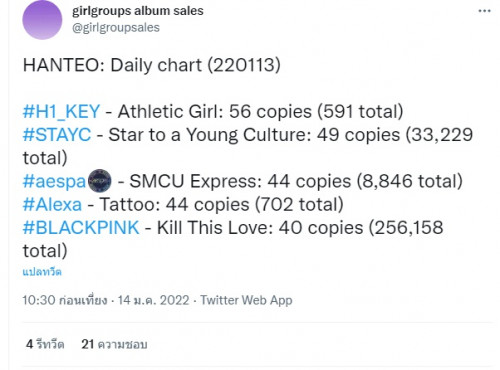Open the #STAYC hashtag
This screenshot has width=500, height=370.
pyautogui.click(x=57, y=135)
